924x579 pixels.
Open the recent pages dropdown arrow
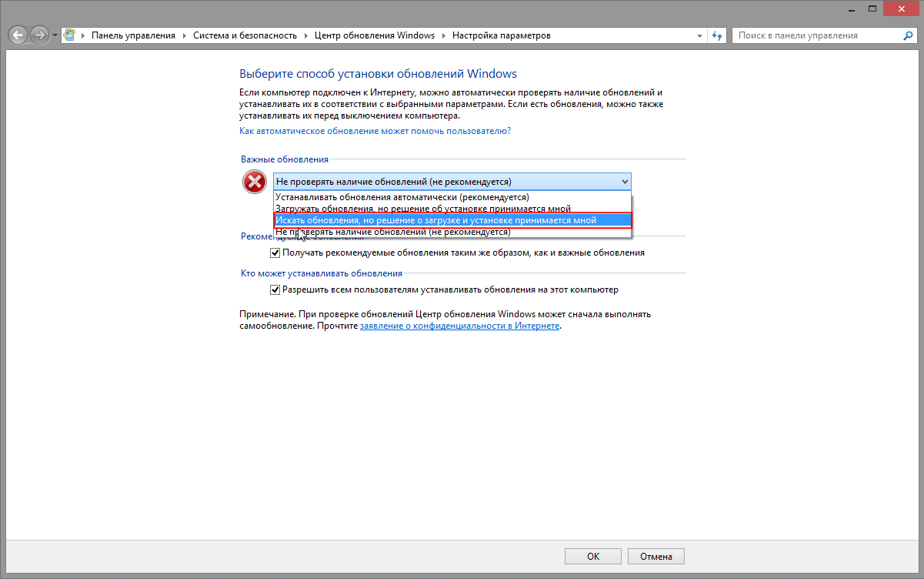click(x=55, y=36)
